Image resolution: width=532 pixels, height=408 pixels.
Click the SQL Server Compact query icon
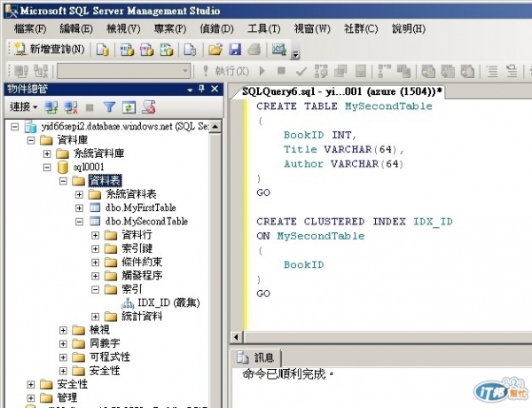(190, 50)
